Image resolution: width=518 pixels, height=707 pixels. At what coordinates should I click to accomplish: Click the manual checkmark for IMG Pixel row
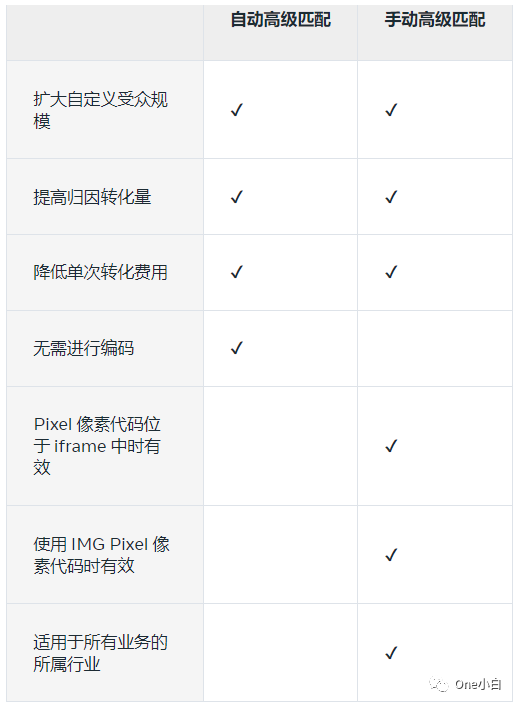tap(391, 555)
